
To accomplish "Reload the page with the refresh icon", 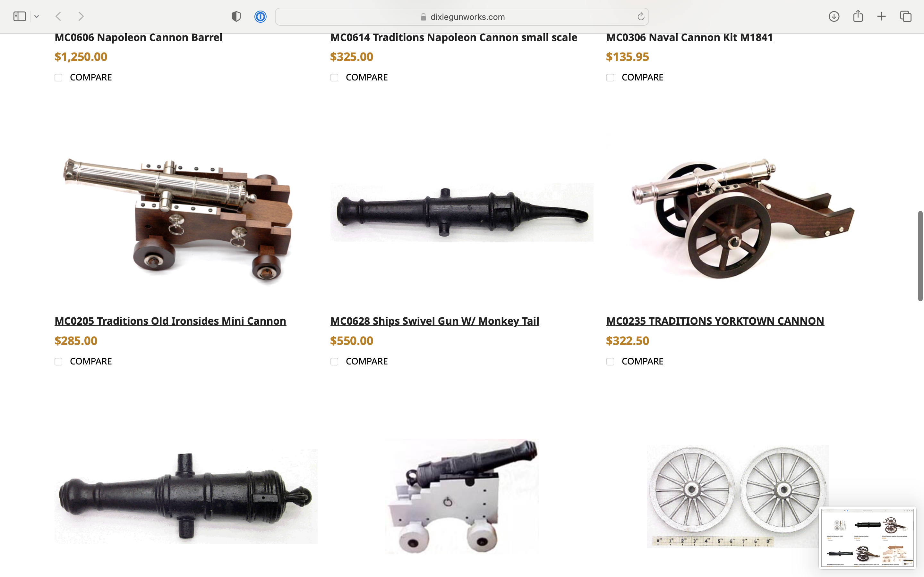I will pos(641,16).
